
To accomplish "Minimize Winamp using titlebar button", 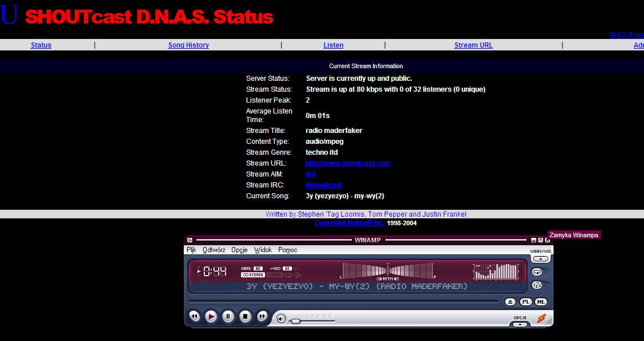I will click(534, 240).
